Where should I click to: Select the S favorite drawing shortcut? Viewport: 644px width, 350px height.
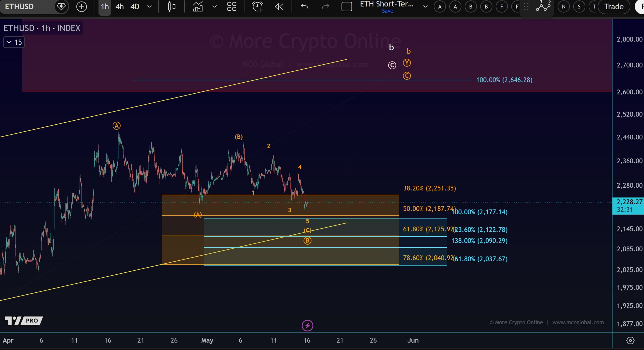tap(579, 7)
